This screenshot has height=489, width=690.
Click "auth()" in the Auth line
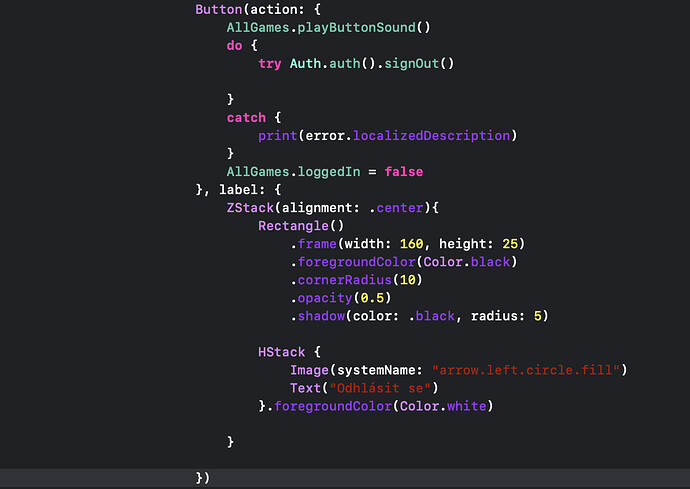(352, 64)
